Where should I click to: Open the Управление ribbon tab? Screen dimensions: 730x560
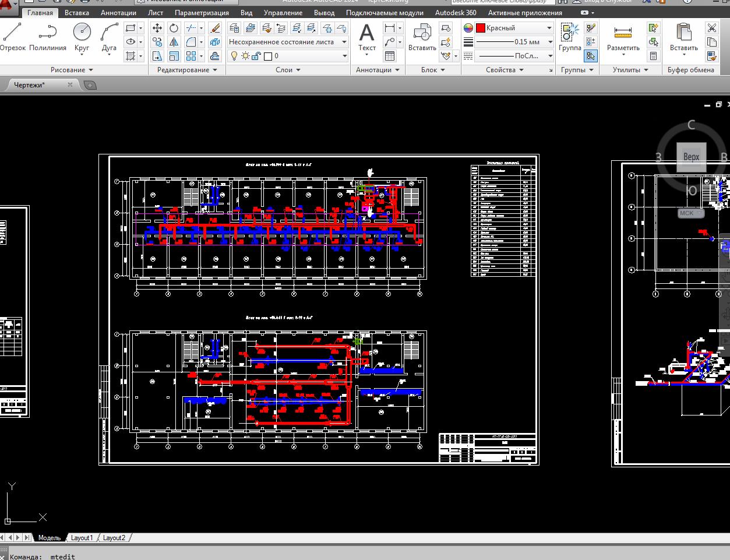(x=283, y=12)
